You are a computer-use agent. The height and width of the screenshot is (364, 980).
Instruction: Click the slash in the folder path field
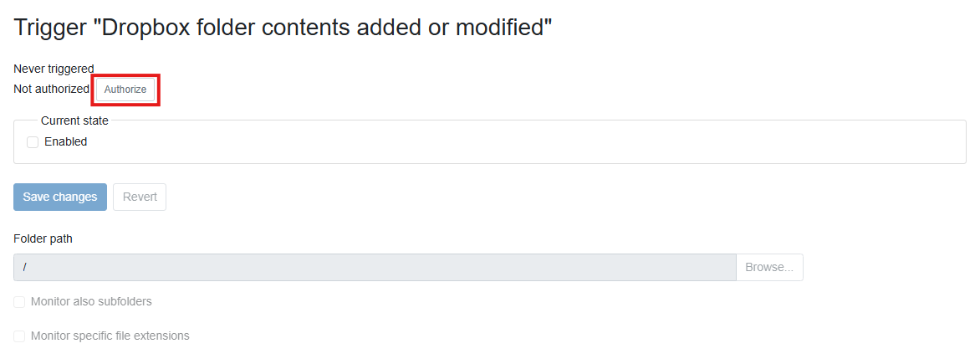point(25,267)
